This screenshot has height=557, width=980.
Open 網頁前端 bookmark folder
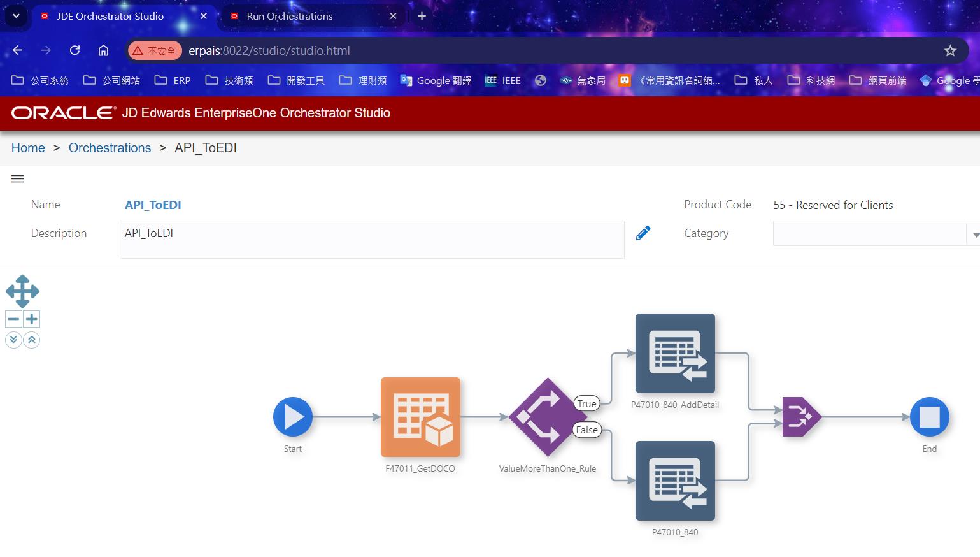click(x=877, y=80)
